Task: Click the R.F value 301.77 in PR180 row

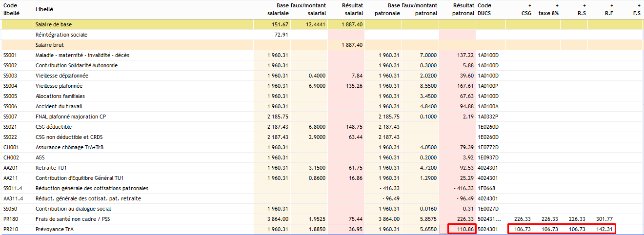Action: click(604, 219)
